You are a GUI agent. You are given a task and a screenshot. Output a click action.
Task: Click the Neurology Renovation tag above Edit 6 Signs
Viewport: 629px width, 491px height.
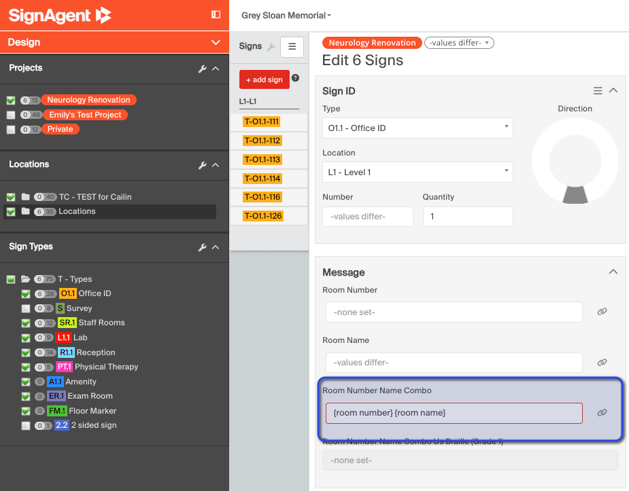point(372,43)
